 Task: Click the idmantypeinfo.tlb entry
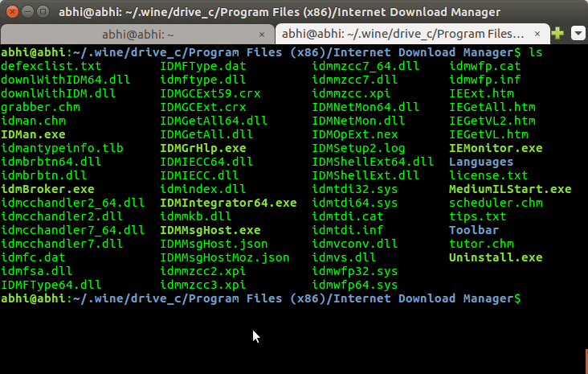[x=62, y=148]
